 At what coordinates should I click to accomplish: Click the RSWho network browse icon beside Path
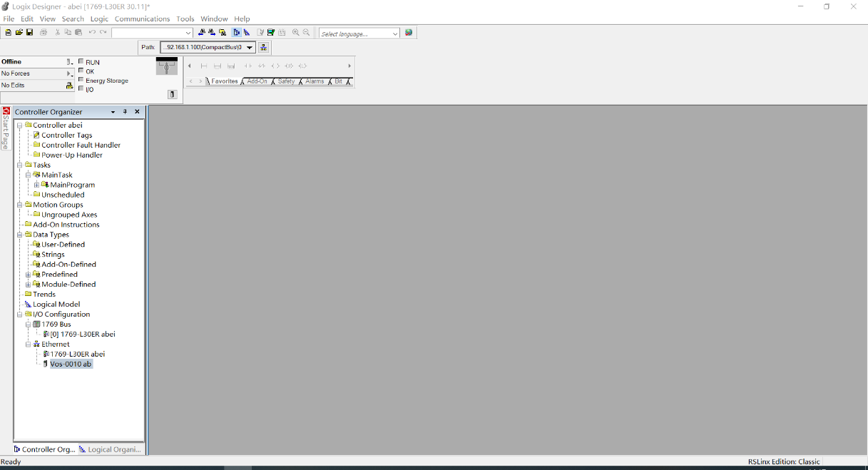pos(264,48)
